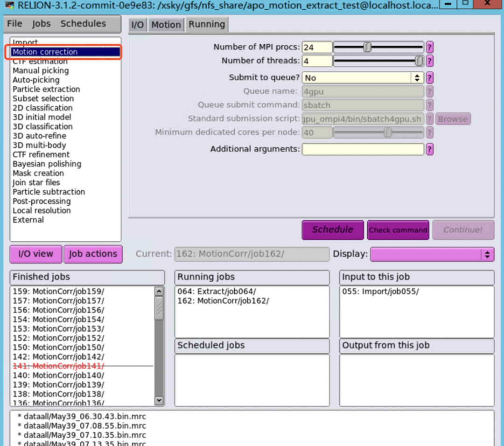Open help for Number of threads
Screen dimensions: 504x446
coord(429,61)
